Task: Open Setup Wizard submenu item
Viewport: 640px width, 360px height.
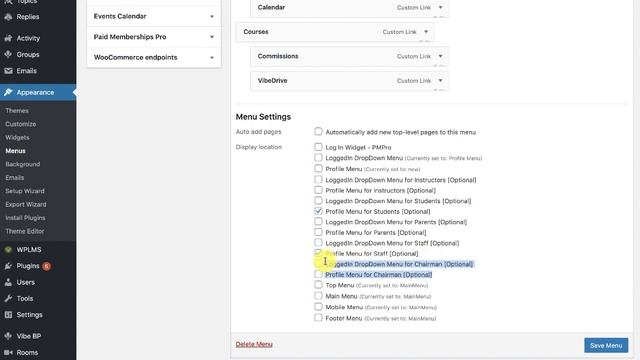Action: coord(25,191)
